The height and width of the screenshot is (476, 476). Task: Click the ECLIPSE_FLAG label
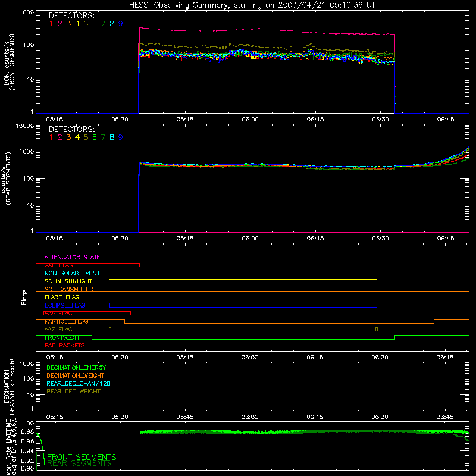65,305
